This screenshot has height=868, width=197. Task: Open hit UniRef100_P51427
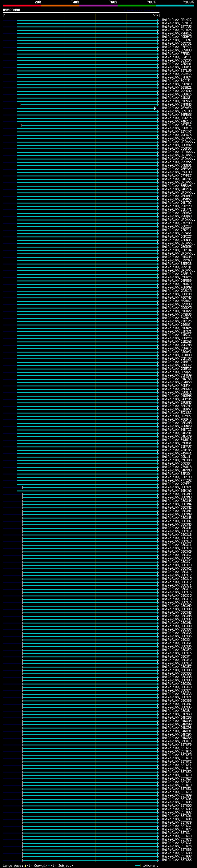click(177, 20)
